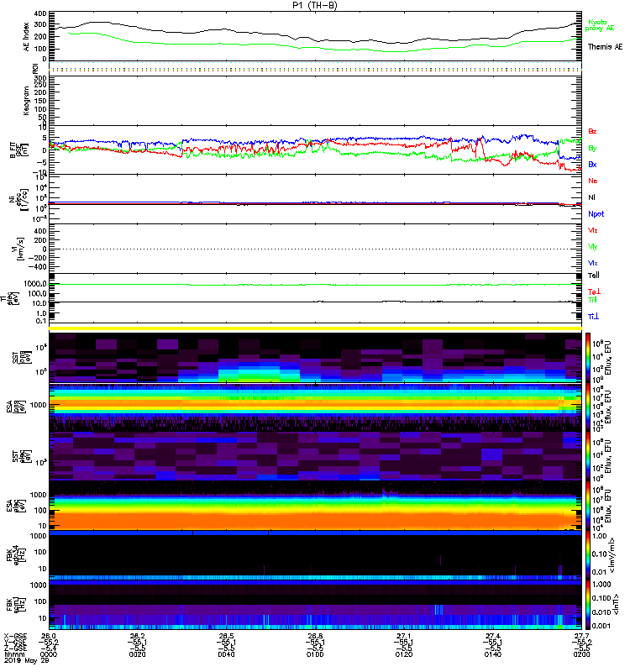The width and height of the screenshot is (630, 672).
Task: Click the SST ions Eflux color bar
Action: pyautogui.click(x=588, y=358)
